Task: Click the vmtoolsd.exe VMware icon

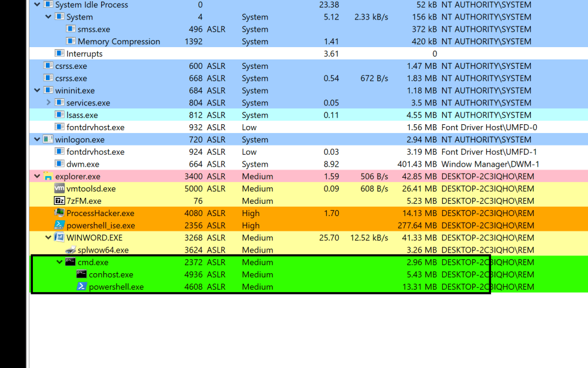Action: coord(59,189)
